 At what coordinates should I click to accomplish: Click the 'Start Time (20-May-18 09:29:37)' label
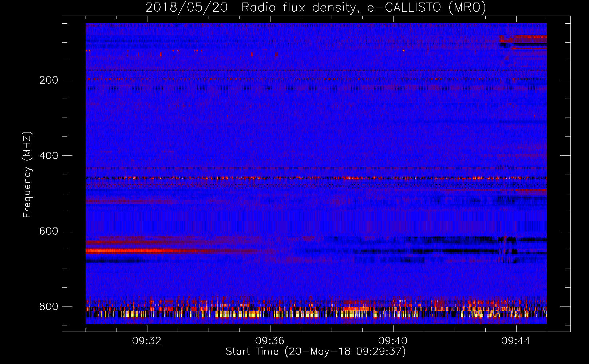316,352
